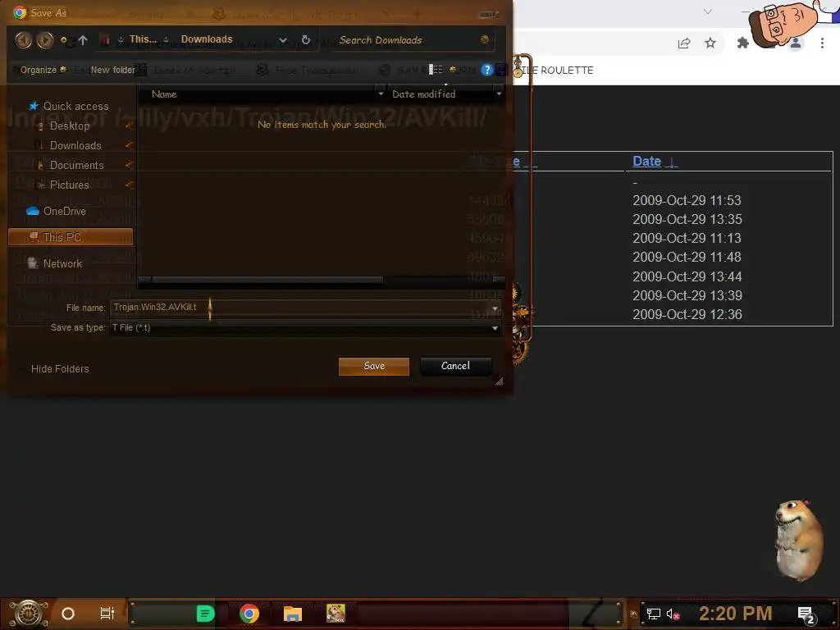Click the search magnifier in Search Downloads
840x630 pixels.
pos(484,39)
